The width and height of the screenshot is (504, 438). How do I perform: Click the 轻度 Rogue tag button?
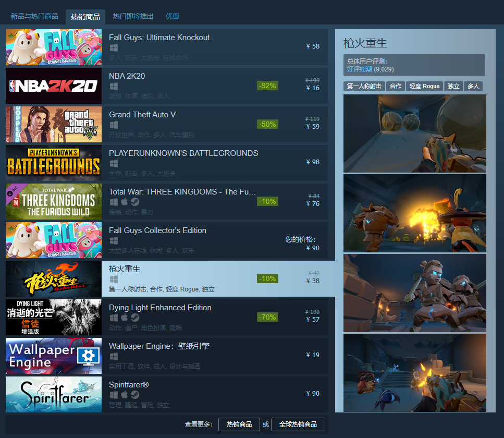click(x=424, y=86)
